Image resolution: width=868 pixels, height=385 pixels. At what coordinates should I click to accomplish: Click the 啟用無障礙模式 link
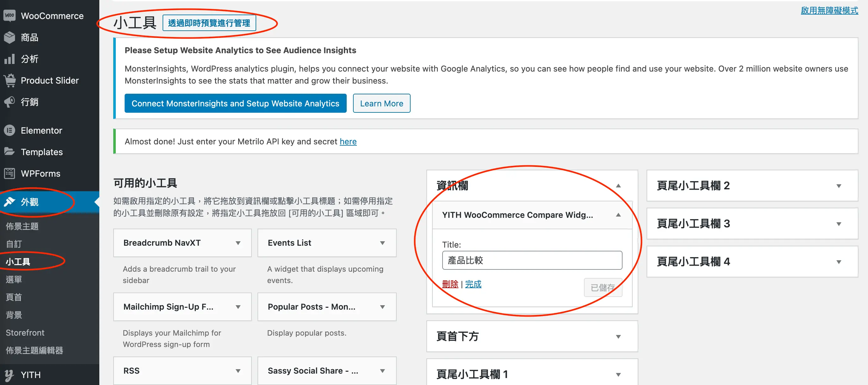point(830,10)
